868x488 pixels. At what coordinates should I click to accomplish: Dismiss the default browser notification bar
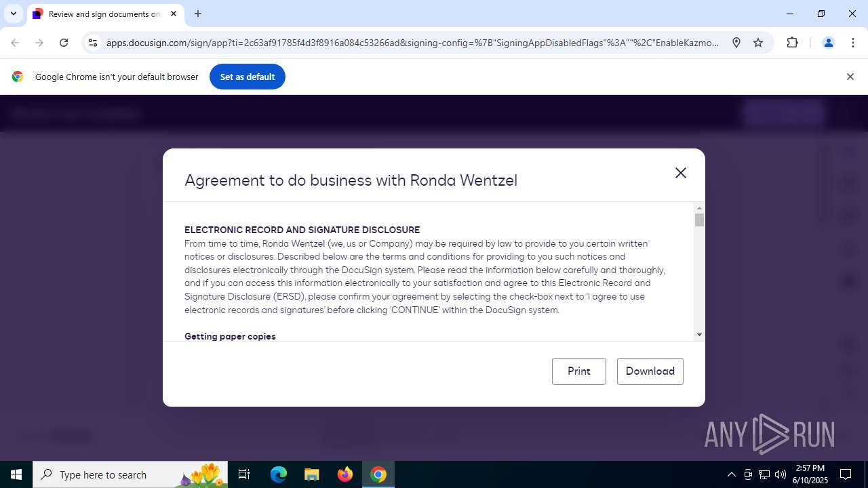point(850,77)
